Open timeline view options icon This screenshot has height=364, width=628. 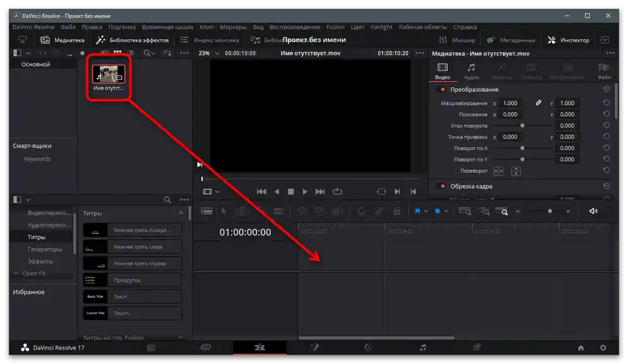click(206, 211)
